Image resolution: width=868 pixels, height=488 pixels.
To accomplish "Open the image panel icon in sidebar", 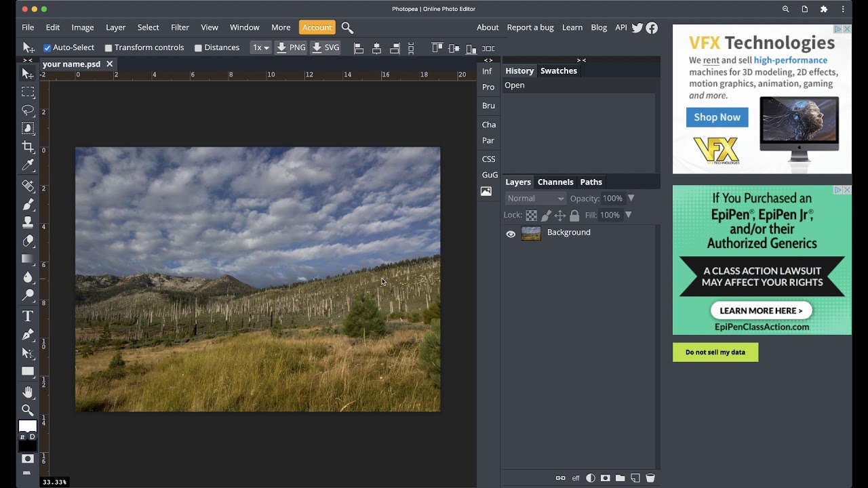I will pyautogui.click(x=486, y=192).
